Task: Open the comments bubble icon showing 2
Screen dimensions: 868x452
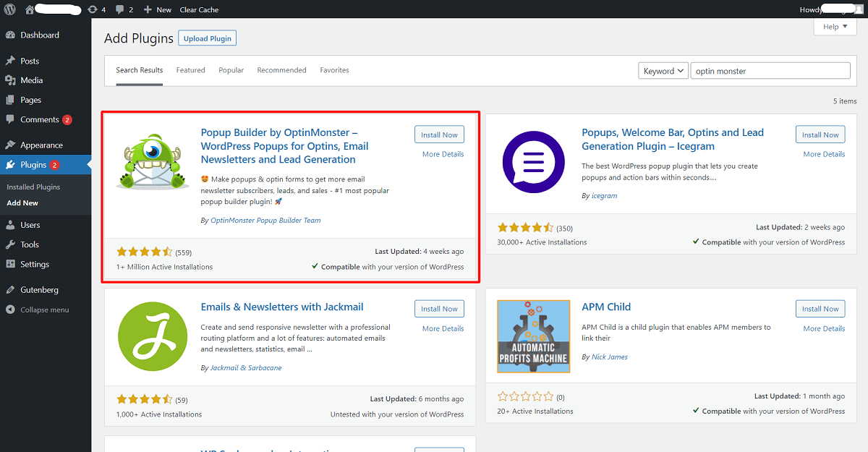Action: (x=119, y=9)
